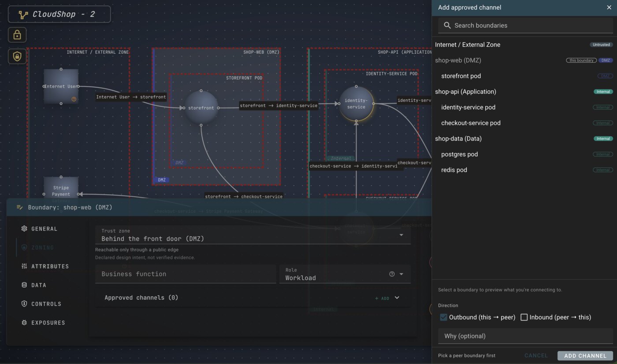Click the CloudShop branch icon in title
Viewport: 617px width, 364px height.
click(x=23, y=15)
